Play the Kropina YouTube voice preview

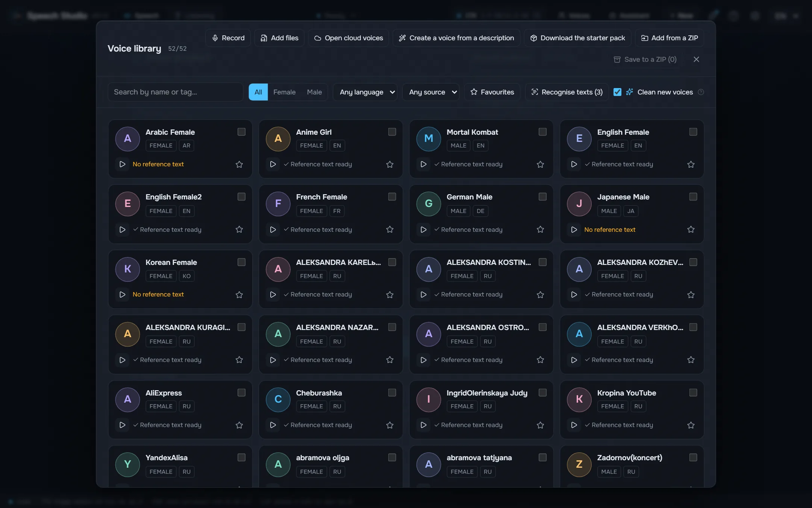point(574,425)
